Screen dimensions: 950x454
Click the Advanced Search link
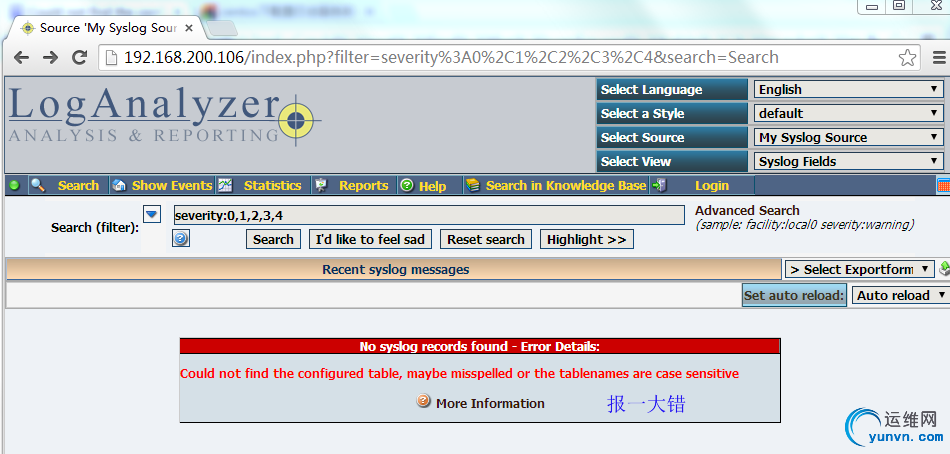[x=747, y=210]
